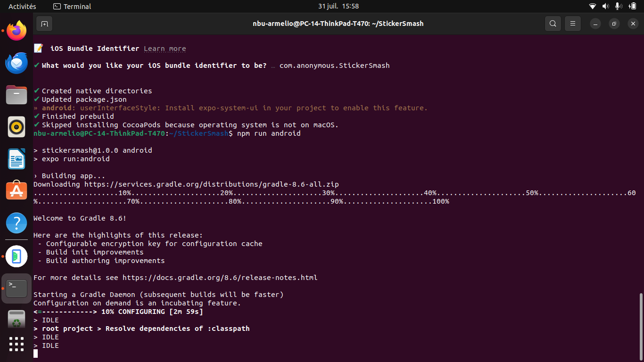644x362 pixels.
Task: Open the Help question mark icon
Action: (x=17, y=223)
